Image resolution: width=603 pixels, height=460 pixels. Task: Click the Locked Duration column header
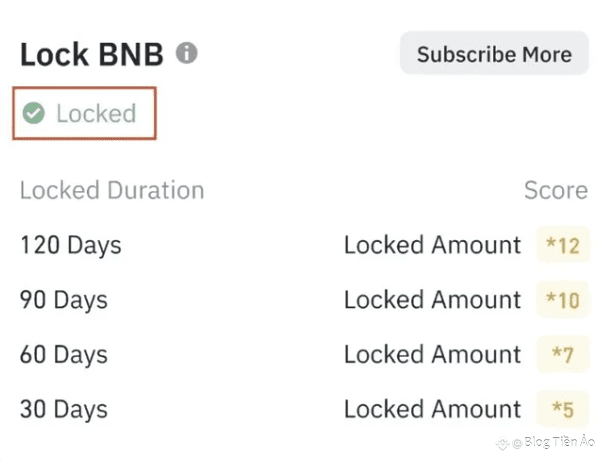click(x=112, y=190)
